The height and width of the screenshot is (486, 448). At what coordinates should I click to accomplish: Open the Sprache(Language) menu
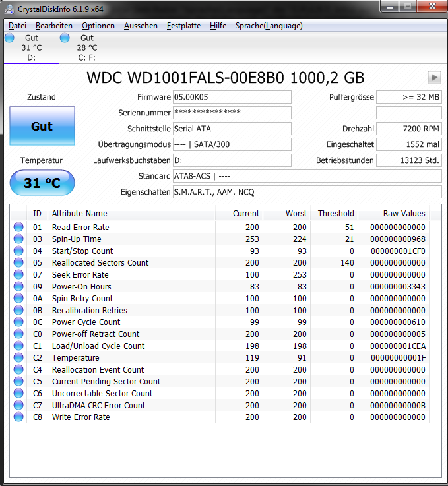[269, 26]
